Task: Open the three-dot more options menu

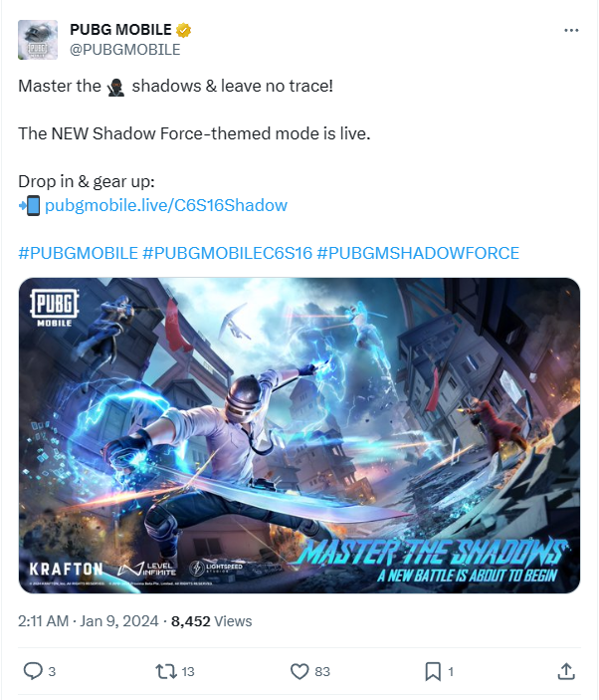Action: coord(571,30)
